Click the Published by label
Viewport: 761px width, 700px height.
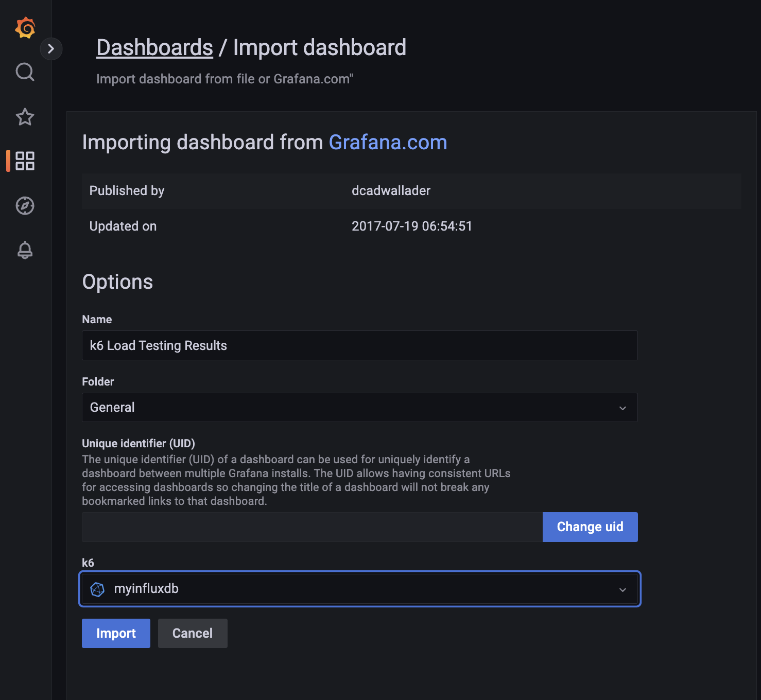coord(127,191)
